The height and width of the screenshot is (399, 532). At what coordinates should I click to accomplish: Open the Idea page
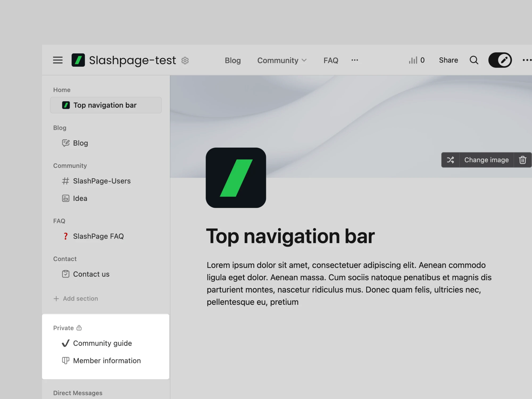click(x=80, y=198)
